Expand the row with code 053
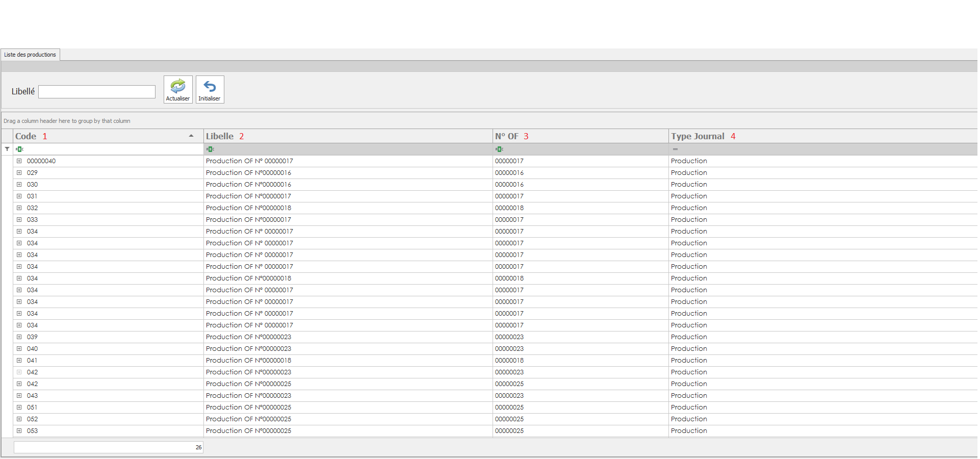980x459 pixels. [19, 431]
